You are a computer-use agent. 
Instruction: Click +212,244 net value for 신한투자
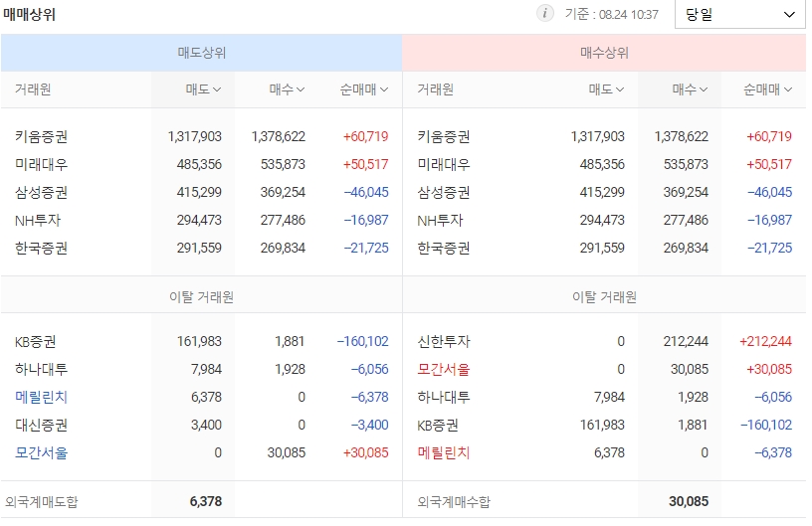coord(765,341)
